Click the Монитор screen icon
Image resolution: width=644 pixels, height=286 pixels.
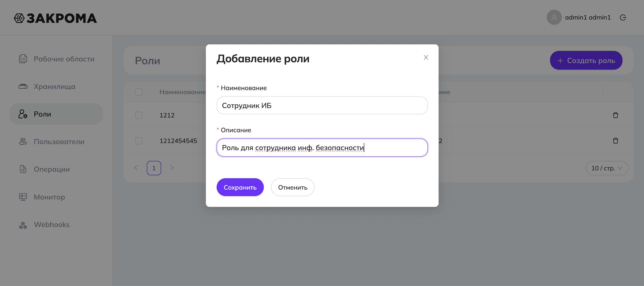pos(23,197)
